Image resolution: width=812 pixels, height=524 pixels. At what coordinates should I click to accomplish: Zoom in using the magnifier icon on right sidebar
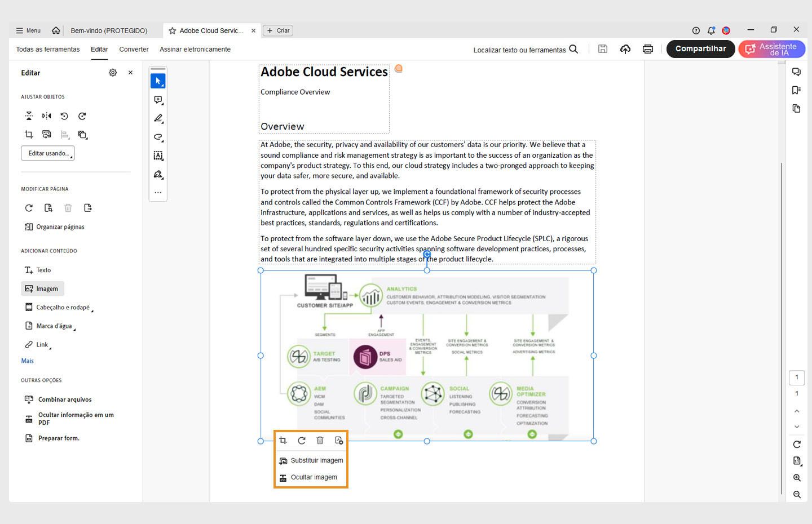click(797, 477)
